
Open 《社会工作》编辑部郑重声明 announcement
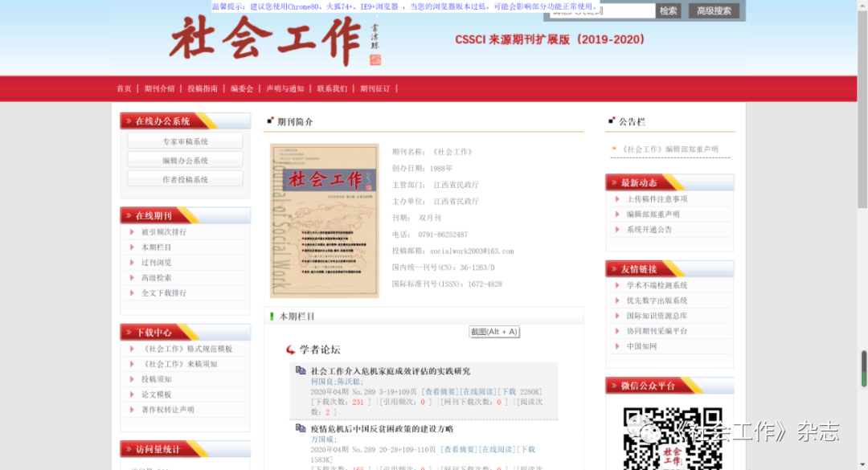click(x=669, y=149)
